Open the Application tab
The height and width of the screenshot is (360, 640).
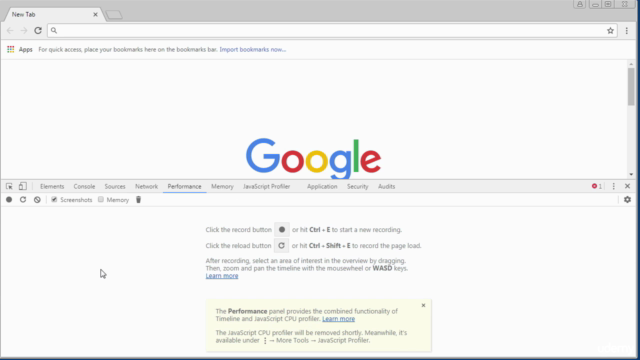[x=322, y=187]
